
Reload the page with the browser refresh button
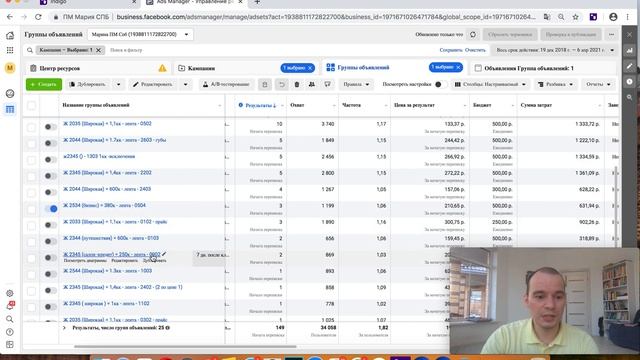[x=38, y=17]
